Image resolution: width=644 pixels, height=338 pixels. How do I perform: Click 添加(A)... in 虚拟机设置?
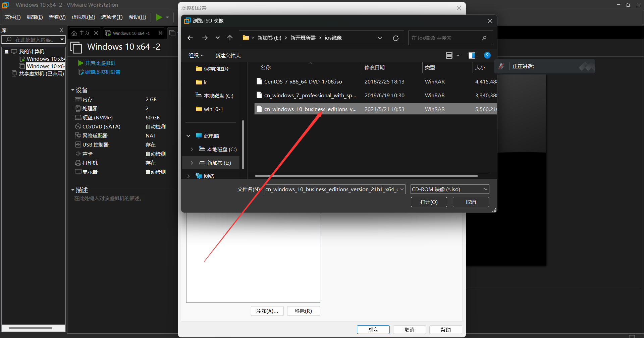click(x=267, y=311)
